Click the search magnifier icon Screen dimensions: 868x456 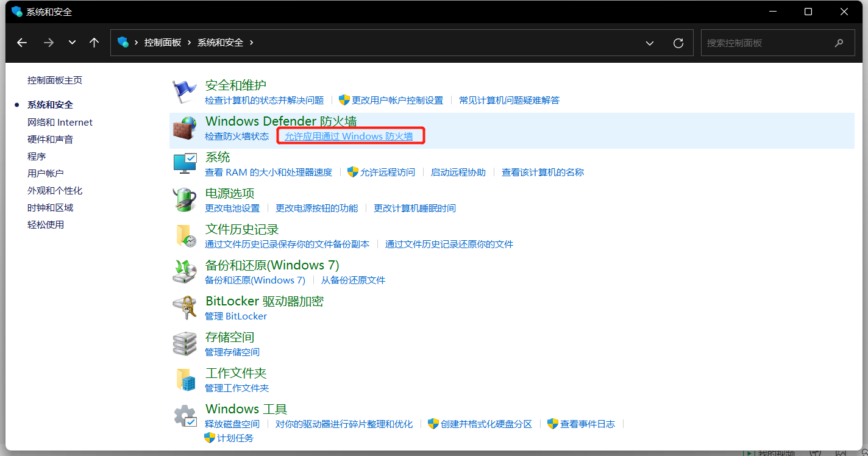839,43
